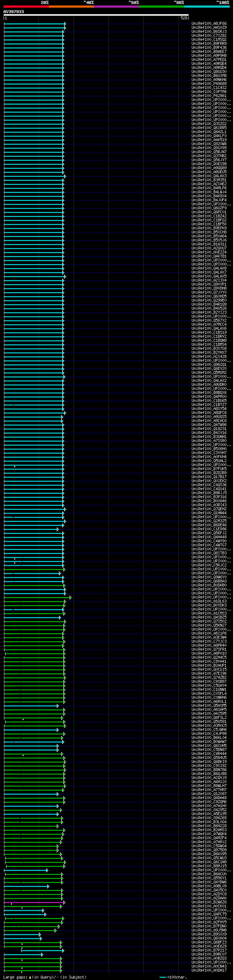
Task: Select hit label UniRef100_Q4LAX3
Action: pyautogui.click(x=209, y=176)
